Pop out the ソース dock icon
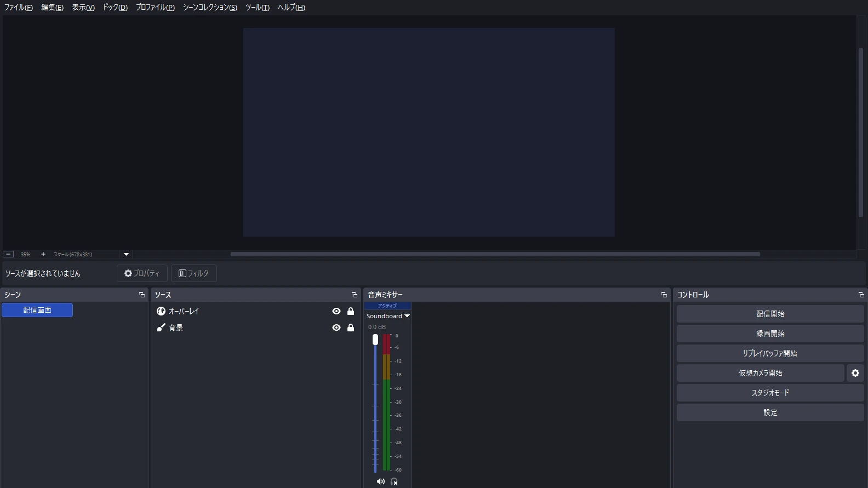This screenshot has width=868, height=488. point(355,295)
